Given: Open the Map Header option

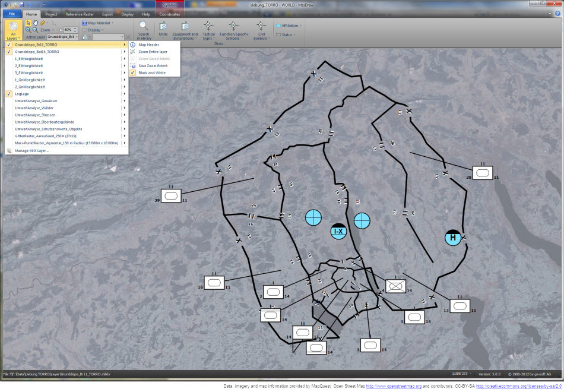Looking at the screenshot, I should tap(148, 45).
